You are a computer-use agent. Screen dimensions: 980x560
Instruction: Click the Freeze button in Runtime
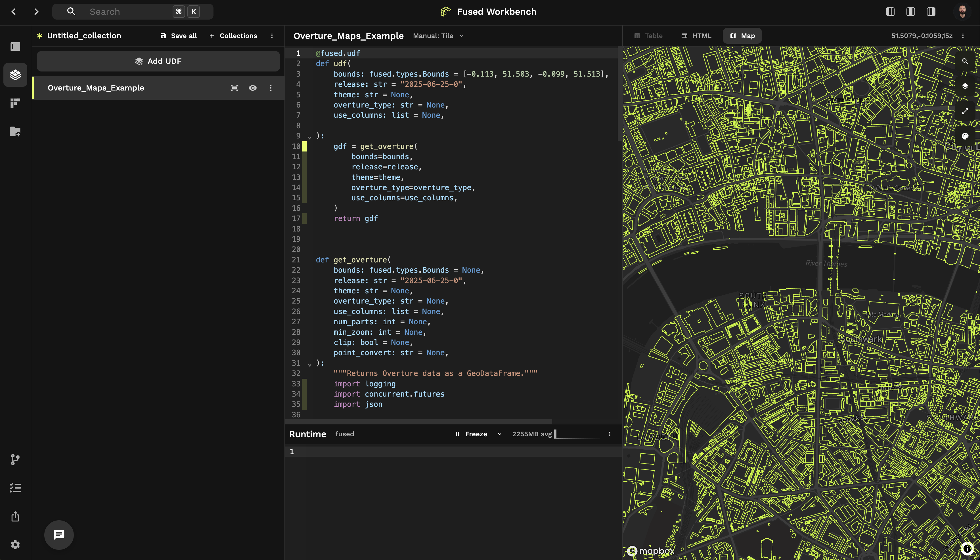471,434
